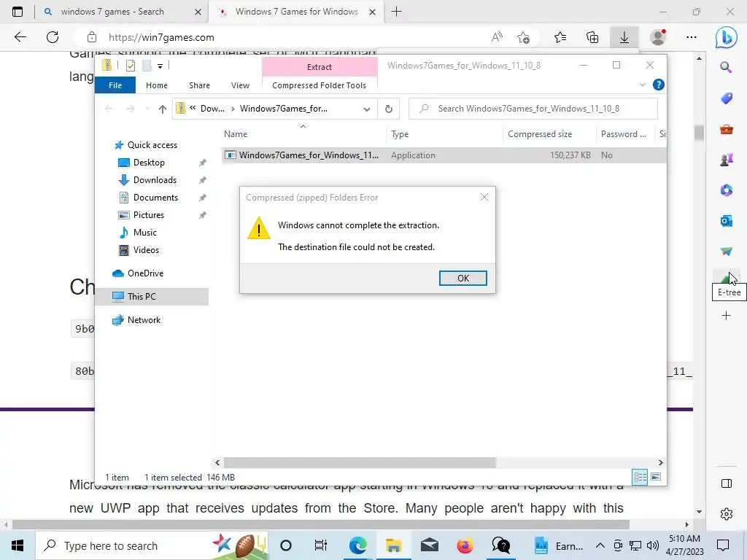Select Quick access in navigation pane
Image resolution: width=747 pixels, height=560 pixels.
click(152, 145)
